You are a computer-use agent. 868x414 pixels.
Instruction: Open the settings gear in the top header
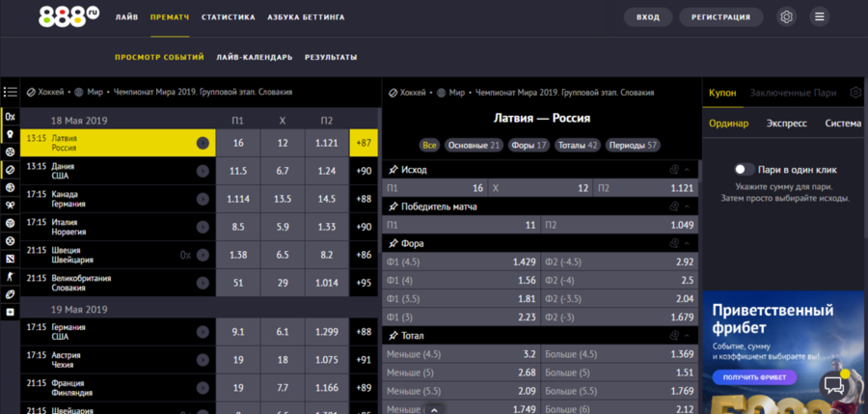tap(787, 17)
